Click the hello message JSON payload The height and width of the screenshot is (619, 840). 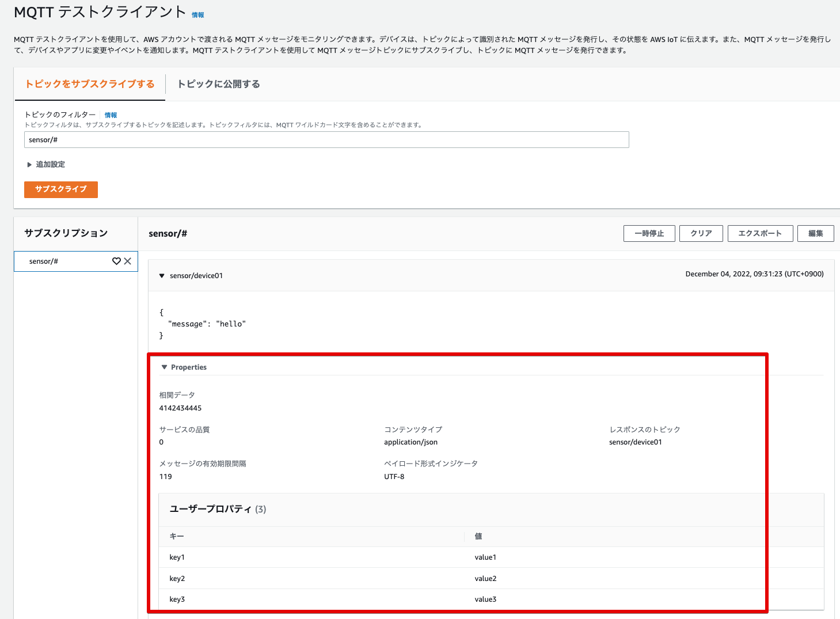(x=206, y=324)
